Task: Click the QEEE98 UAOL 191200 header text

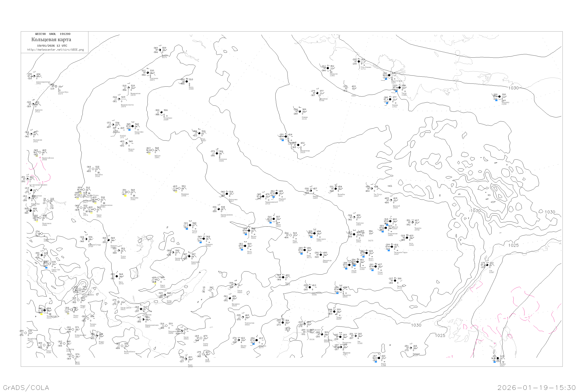Action: click(53, 34)
